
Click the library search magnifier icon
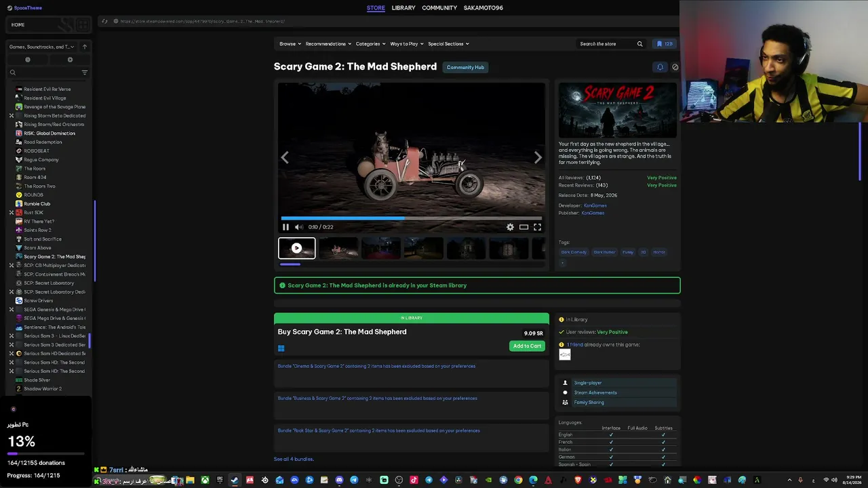point(12,73)
